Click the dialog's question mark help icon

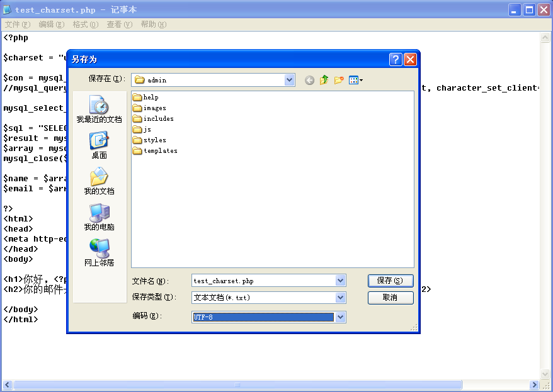point(395,59)
